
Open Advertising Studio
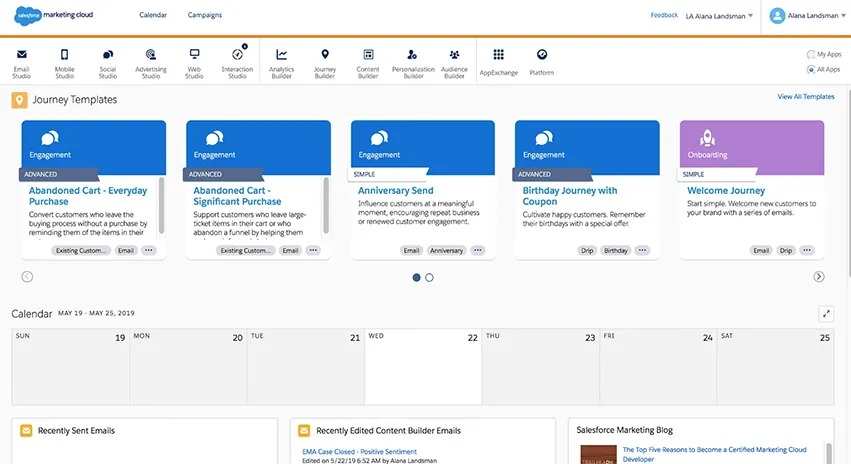[151, 63]
